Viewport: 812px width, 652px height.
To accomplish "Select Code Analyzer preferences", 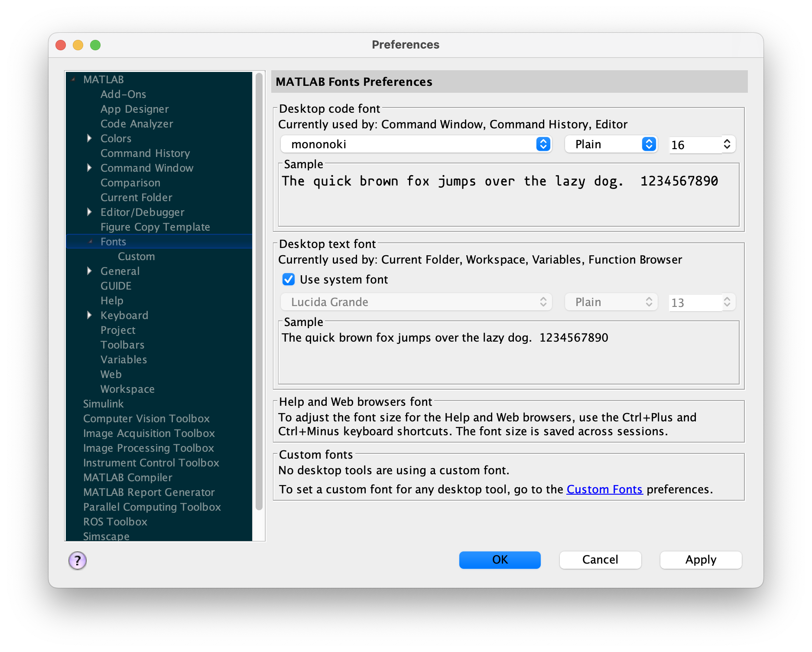I will pyautogui.click(x=136, y=124).
